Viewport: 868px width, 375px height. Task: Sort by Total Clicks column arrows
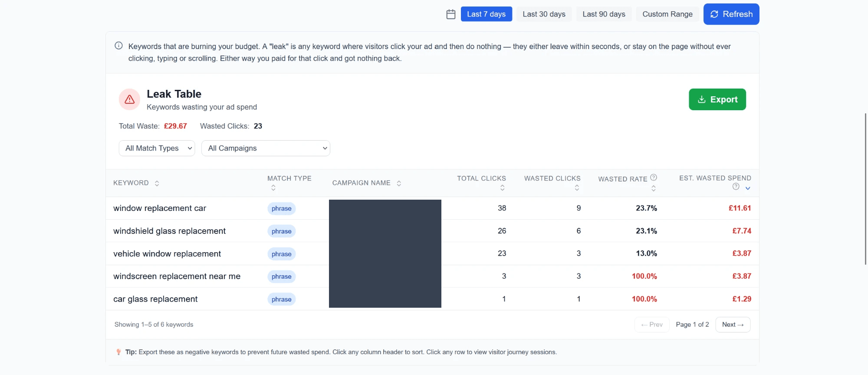[x=503, y=188]
